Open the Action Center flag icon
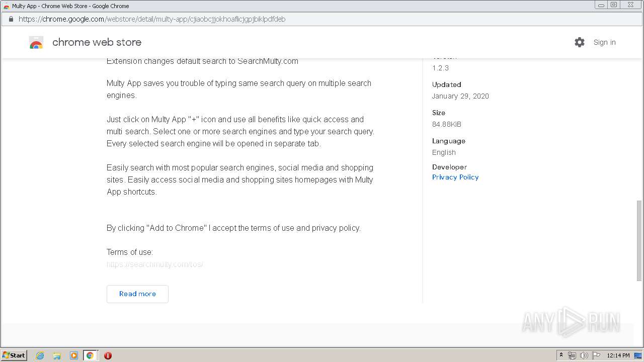This screenshot has width=644, height=362. (x=596, y=355)
